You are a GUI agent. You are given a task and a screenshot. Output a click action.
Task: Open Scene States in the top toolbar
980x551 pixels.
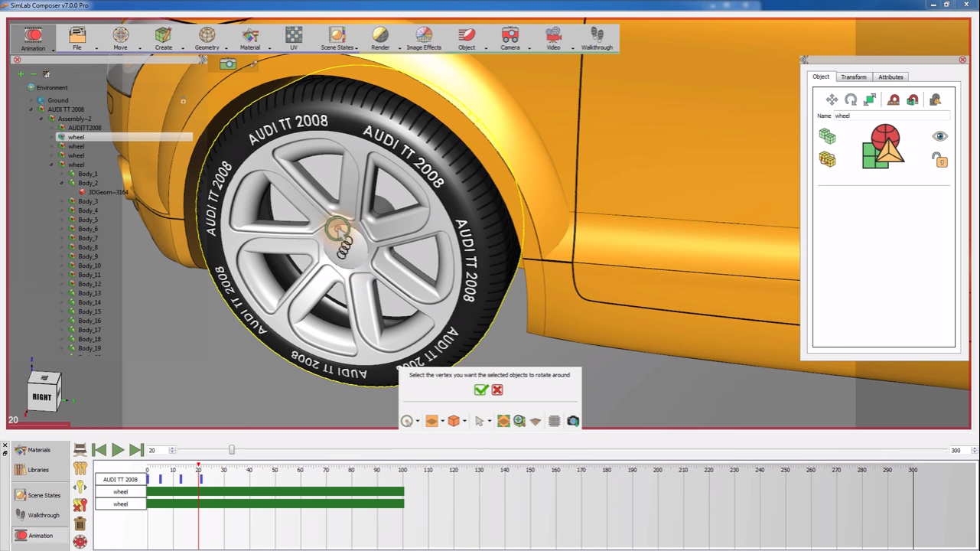coord(337,38)
